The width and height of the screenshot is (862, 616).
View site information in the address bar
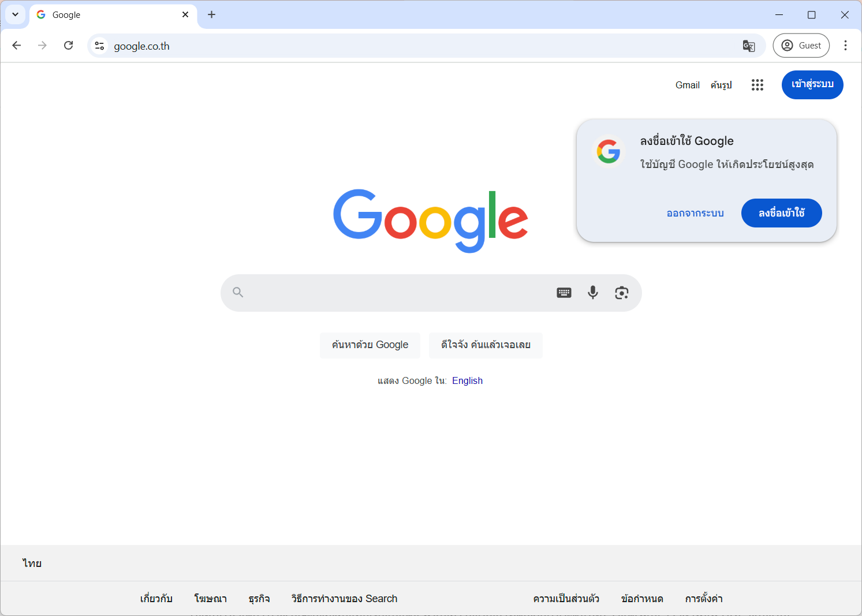[99, 46]
